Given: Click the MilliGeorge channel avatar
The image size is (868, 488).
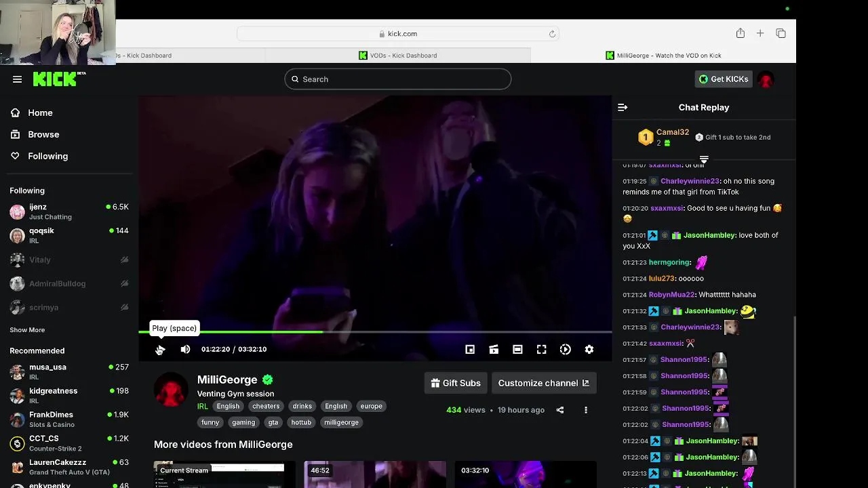Looking at the screenshot, I should [171, 390].
